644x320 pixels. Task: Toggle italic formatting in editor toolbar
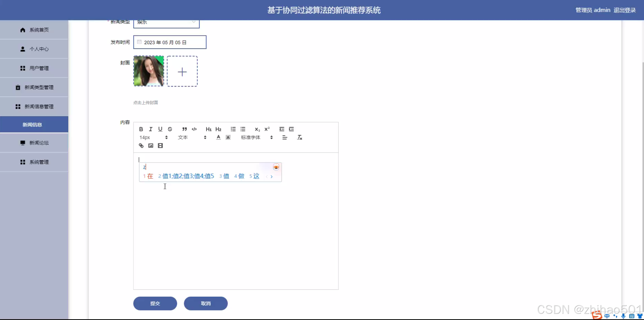pos(151,129)
